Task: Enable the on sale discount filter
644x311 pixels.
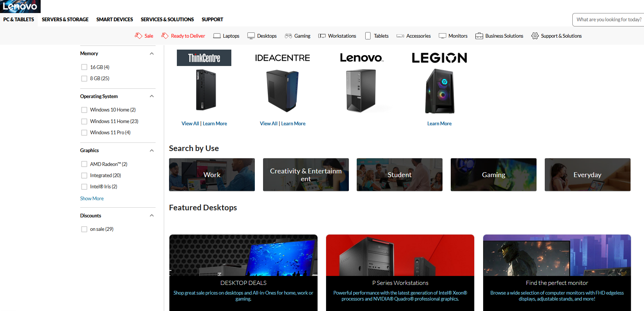Action: [x=84, y=229]
